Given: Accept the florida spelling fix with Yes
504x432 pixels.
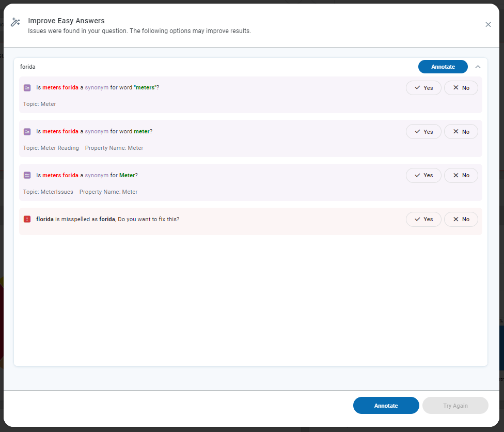Looking at the screenshot, I should click(423, 219).
